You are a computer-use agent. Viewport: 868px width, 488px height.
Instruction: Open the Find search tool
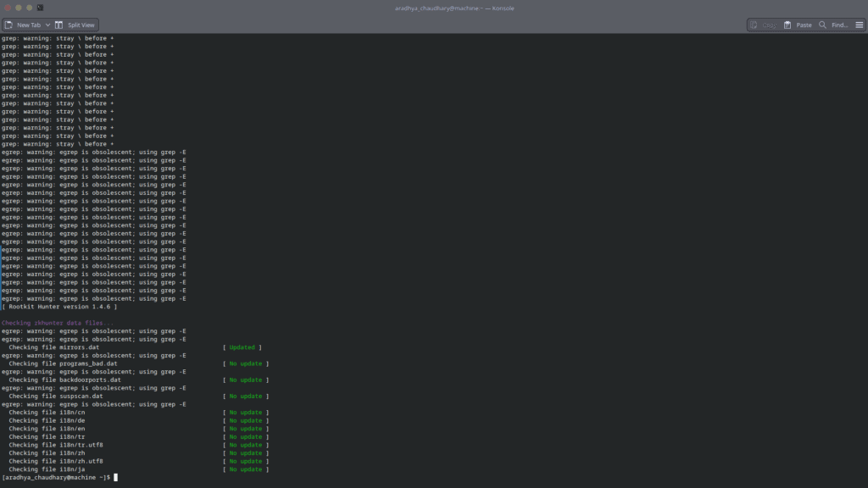click(x=834, y=25)
